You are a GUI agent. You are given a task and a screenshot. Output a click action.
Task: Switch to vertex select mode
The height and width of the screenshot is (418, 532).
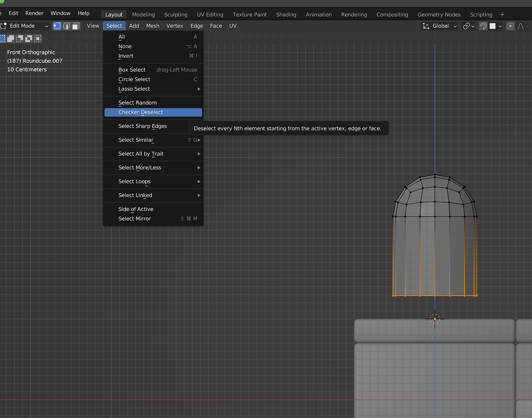[x=57, y=26]
